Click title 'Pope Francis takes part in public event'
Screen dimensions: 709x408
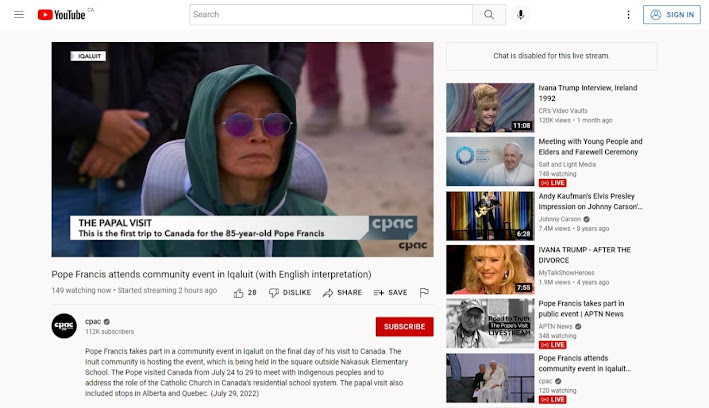[581, 308]
